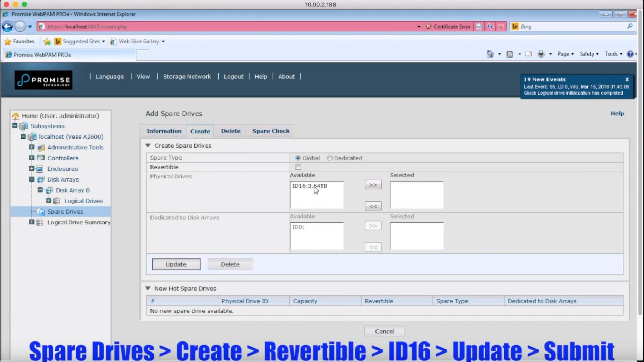The height and width of the screenshot is (362, 644).
Task: Click the IE back arrow button
Action: point(7,26)
